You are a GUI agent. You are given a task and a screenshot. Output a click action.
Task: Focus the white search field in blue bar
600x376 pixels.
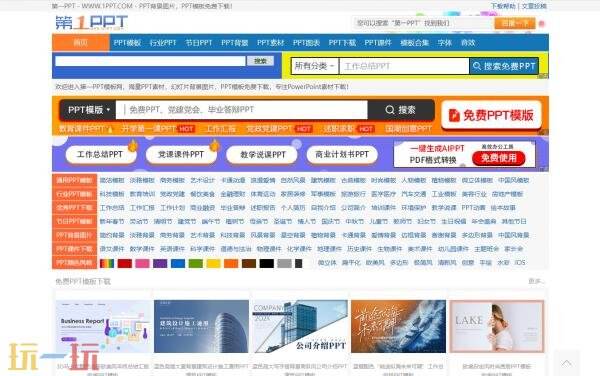click(150, 61)
